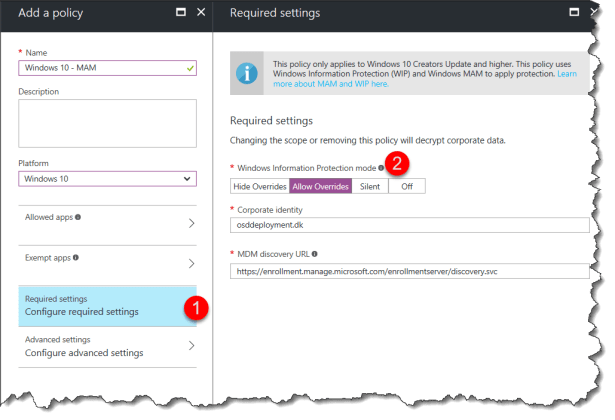Open Configure advanced settings item
615x420 pixels.
(x=107, y=347)
